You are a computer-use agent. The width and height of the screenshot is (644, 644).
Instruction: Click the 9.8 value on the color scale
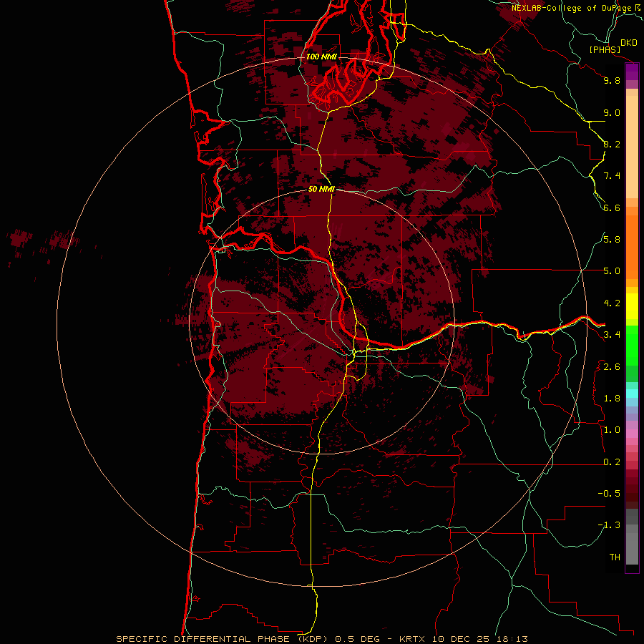point(612,80)
